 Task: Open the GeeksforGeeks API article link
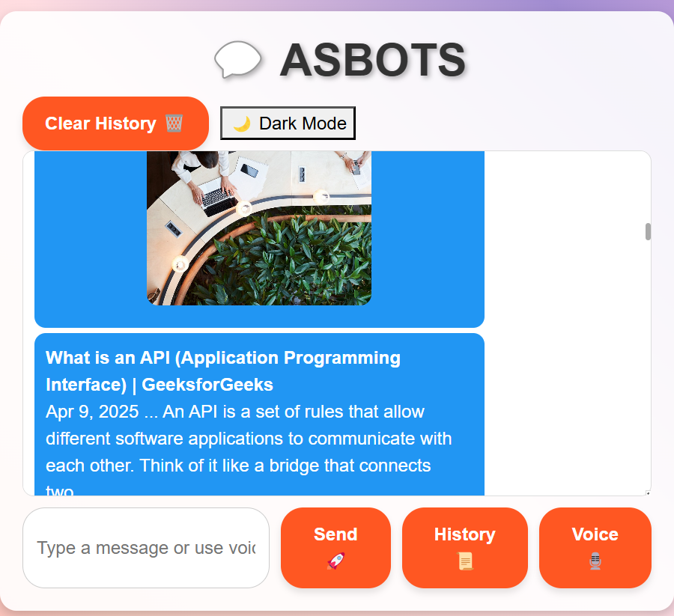coord(223,371)
